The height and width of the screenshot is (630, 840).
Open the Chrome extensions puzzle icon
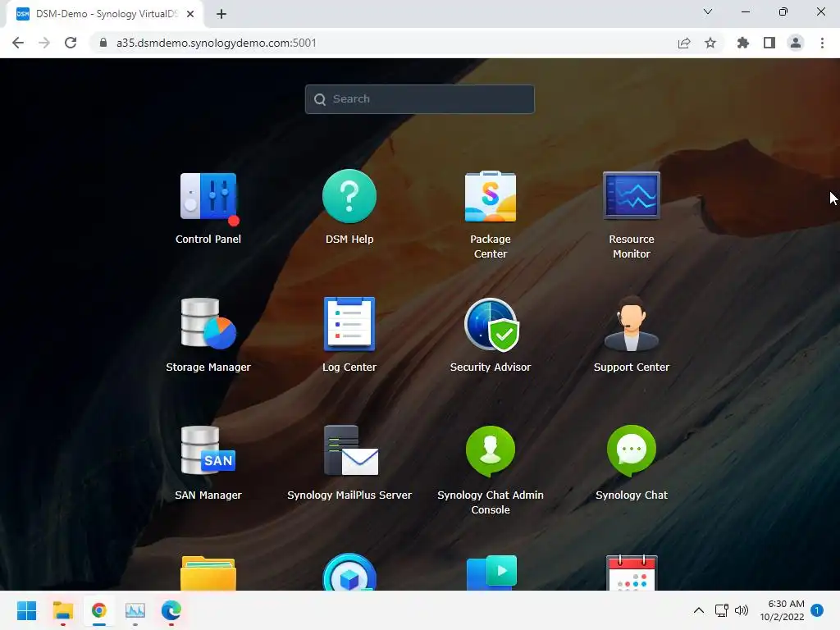(742, 43)
